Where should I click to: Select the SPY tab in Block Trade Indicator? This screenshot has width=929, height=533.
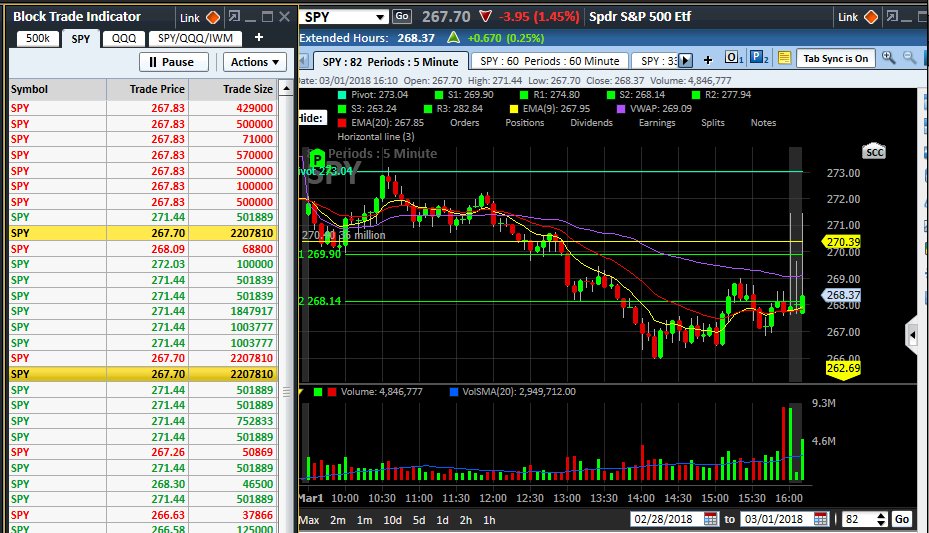pos(81,39)
